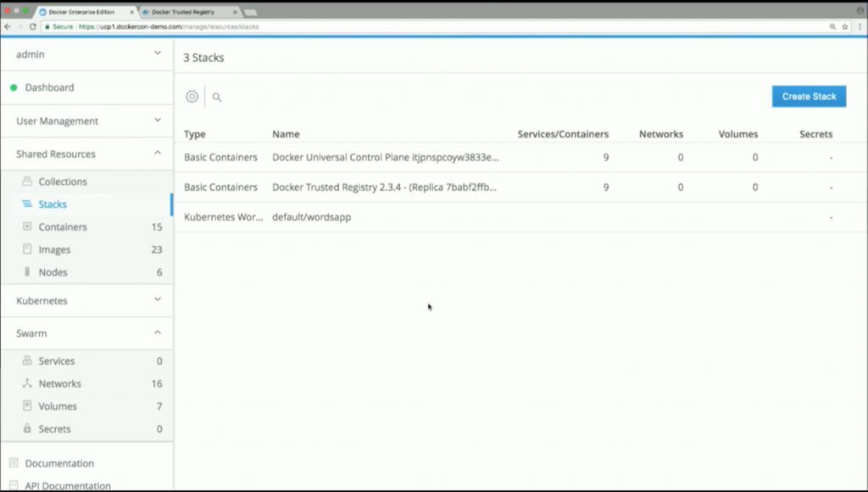868x492 pixels.
Task: Open a new browser tab
Action: [250, 12]
